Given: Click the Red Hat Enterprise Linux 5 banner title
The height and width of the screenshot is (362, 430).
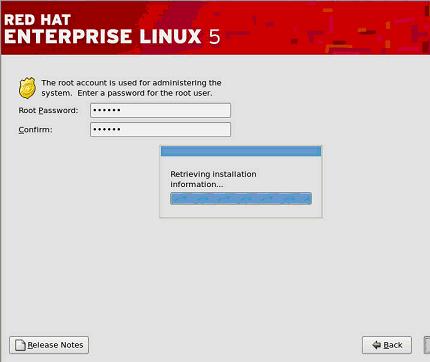Looking at the screenshot, I should [112, 29].
